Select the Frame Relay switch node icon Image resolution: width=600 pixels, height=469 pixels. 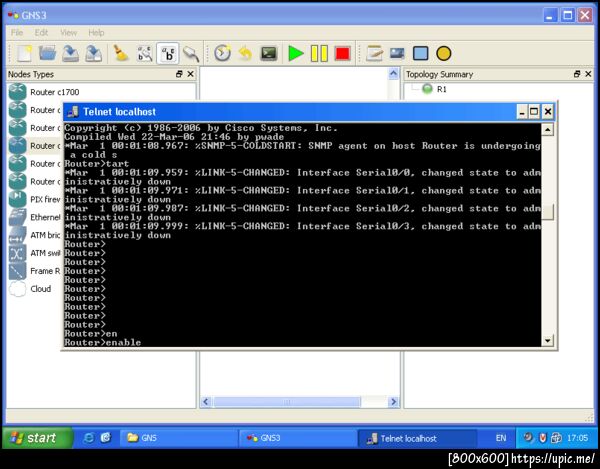pyautogui.click(x=18, y=271)
